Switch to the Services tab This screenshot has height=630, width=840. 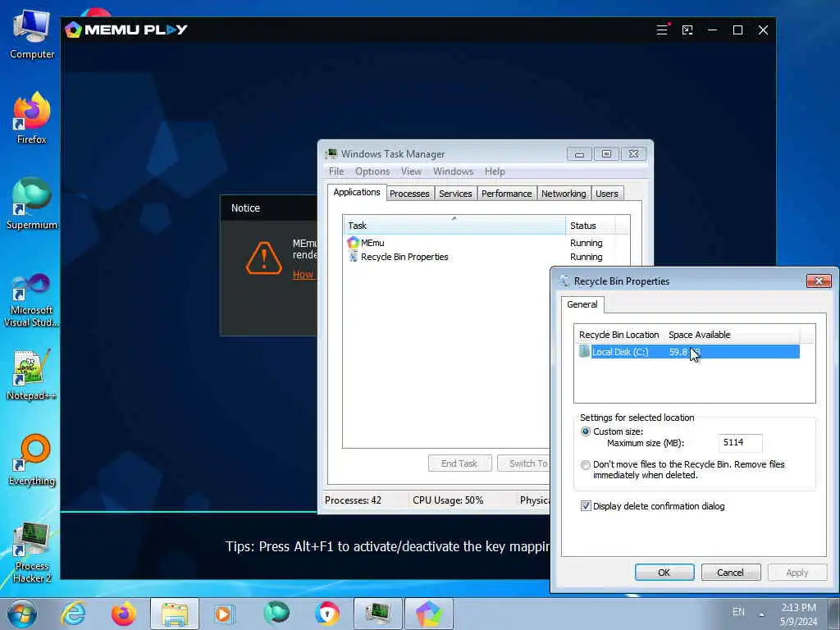pos(455,194)
